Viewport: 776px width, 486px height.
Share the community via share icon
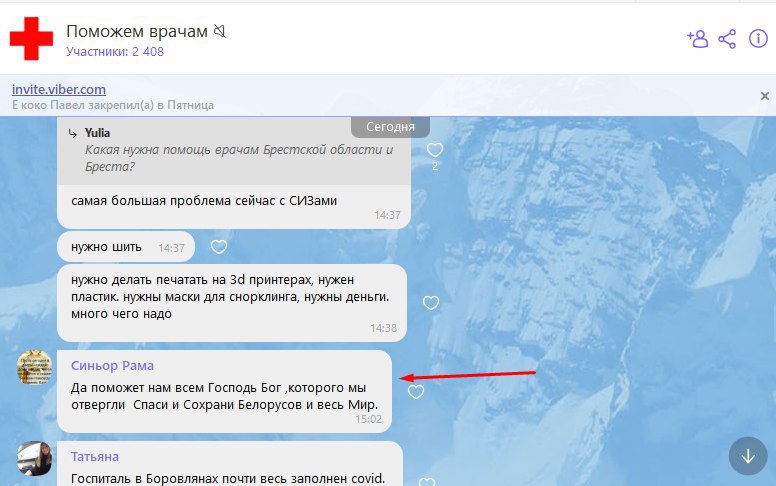click(727, 39)
